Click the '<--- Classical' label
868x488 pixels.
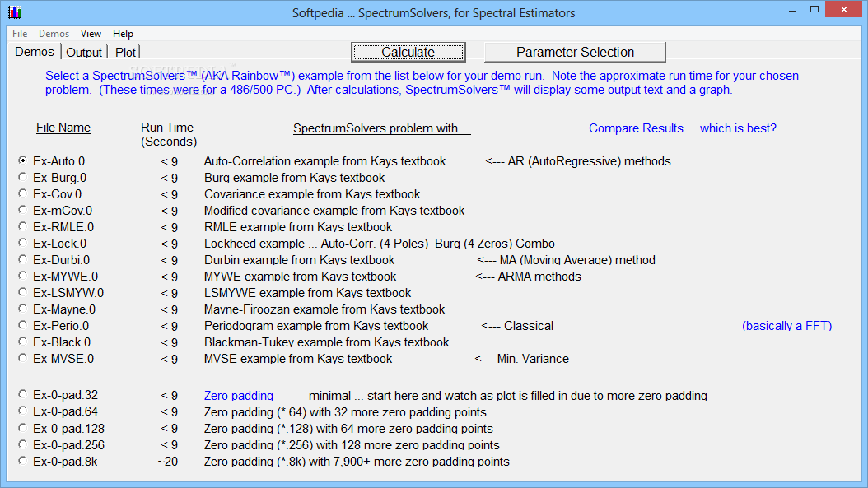[x=517, y=326]
